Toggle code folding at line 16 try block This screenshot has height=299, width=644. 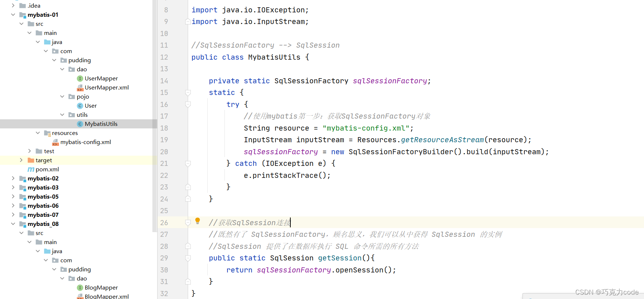click(188, 104)
